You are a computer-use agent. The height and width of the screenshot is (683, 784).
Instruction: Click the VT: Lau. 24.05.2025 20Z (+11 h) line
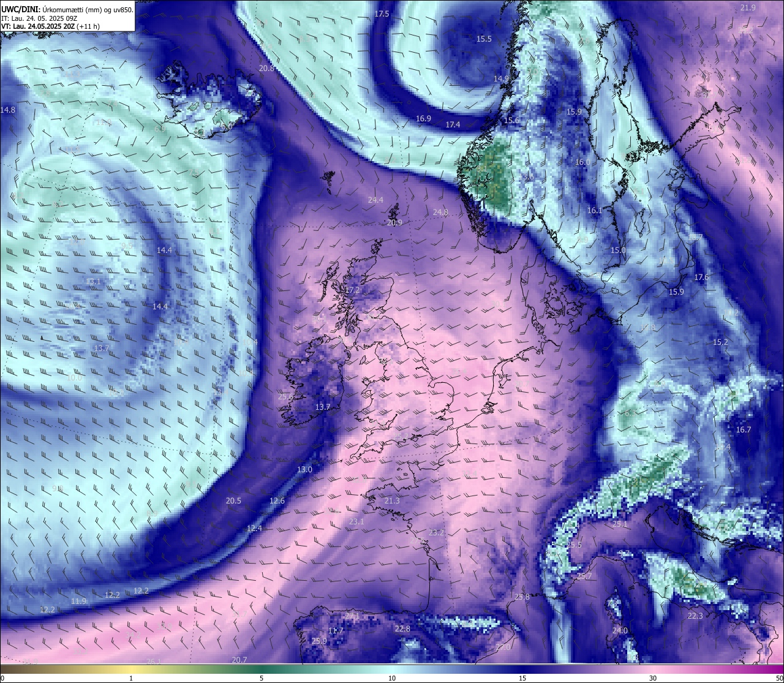pos(50,26)
